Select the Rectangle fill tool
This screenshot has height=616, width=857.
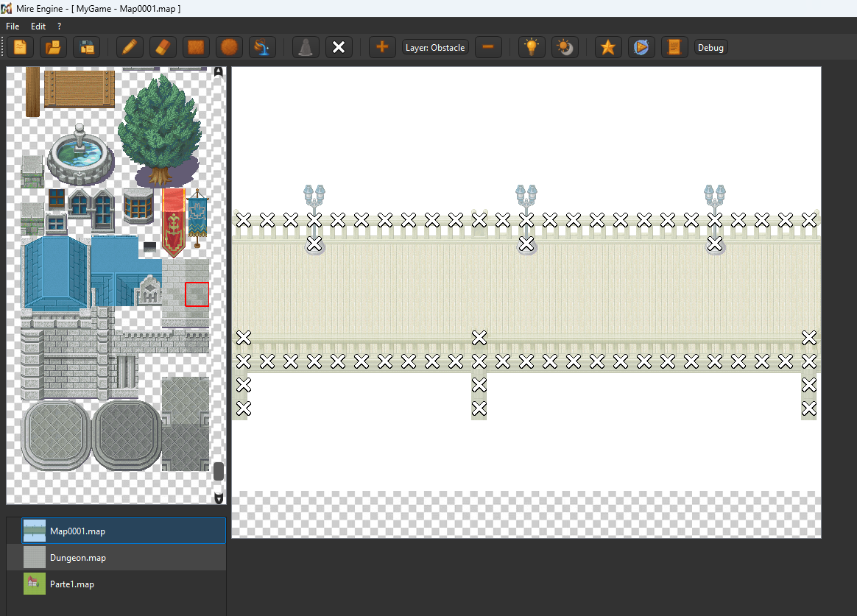pos(196,48)
